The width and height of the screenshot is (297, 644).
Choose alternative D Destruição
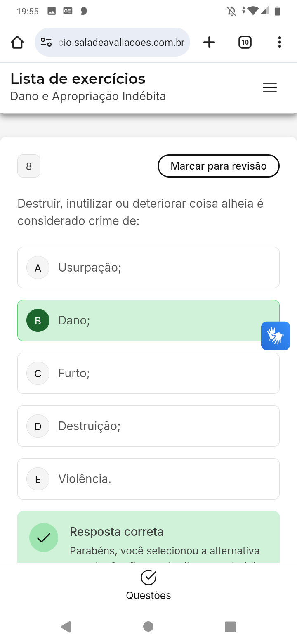tap(148, 426)
